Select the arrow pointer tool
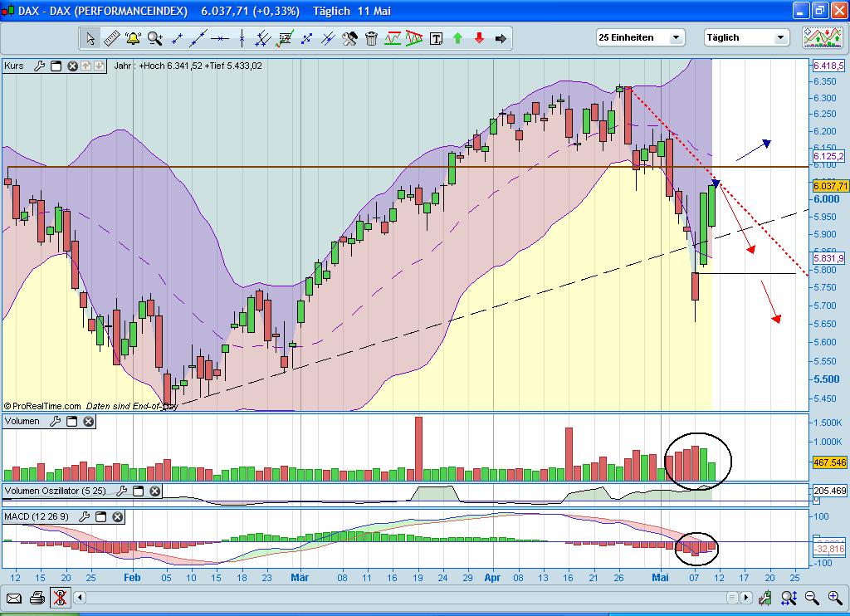This screenshot has width=850, height=616. pos(90,38)
